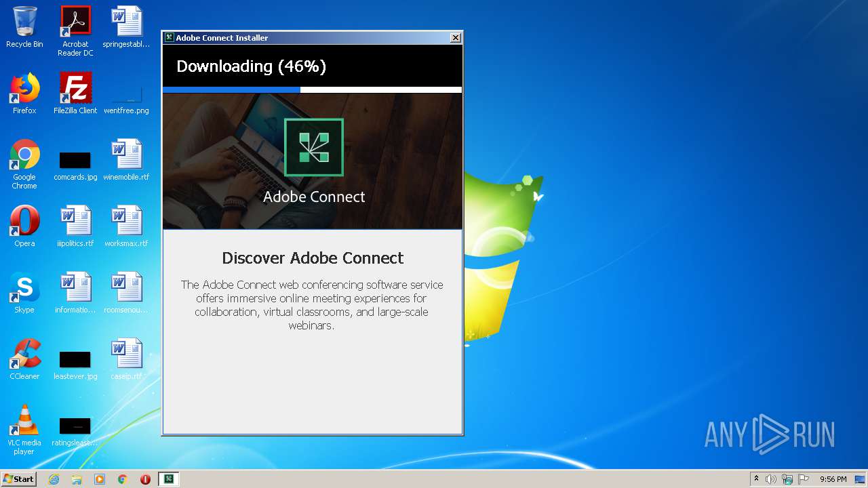The image size is (868, 488).
Task: Show hidden system tray icons
Action: [x=756, y=479]
